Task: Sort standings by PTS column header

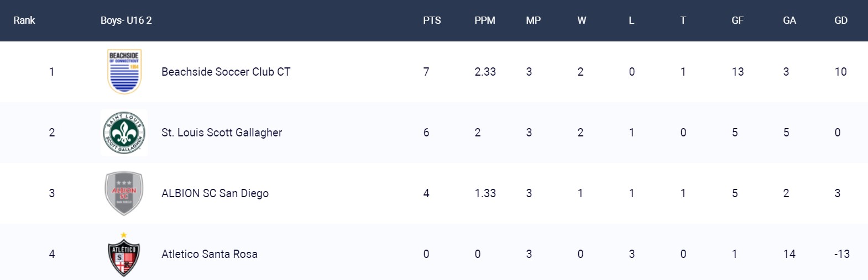Action: tap(432, 20)
